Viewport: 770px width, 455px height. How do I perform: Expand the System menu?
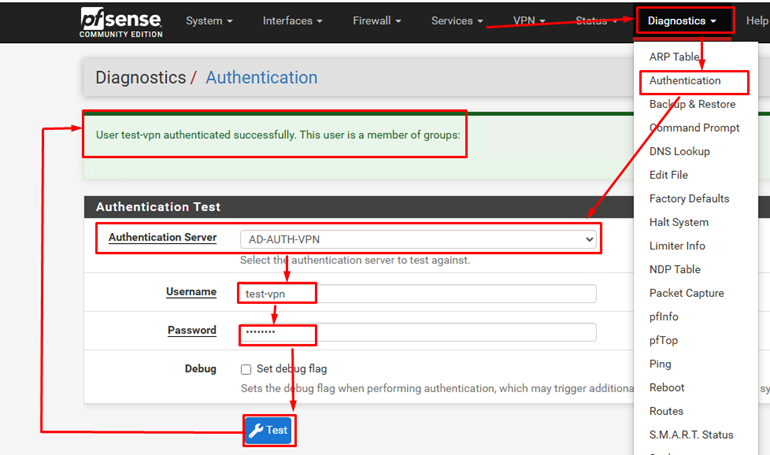(x=209, y=21)
